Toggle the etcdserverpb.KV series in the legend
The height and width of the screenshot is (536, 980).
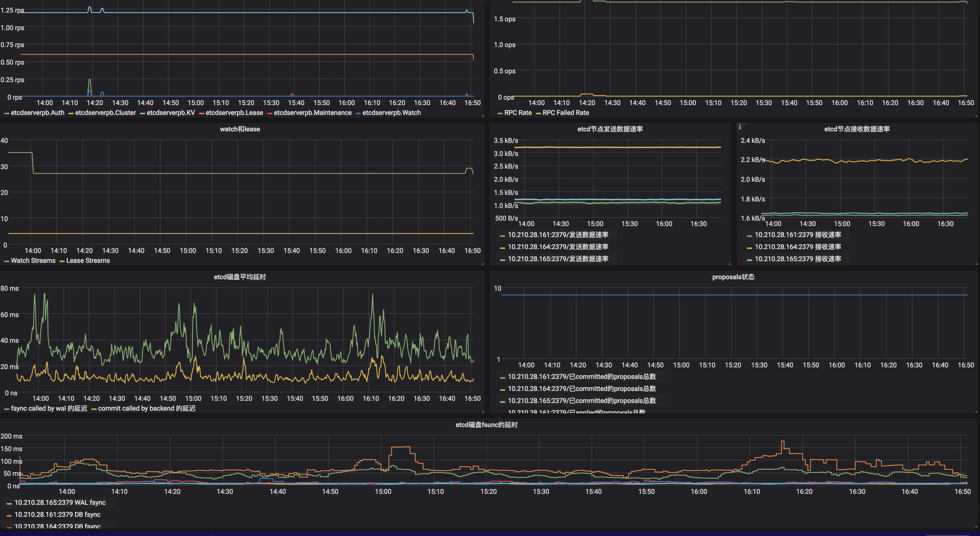click(x=170, y=113)
